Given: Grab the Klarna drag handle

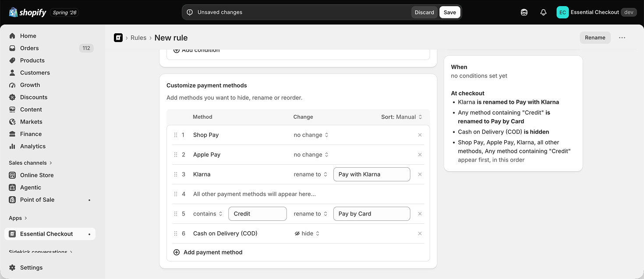Looking at the screenshot, I should [x=176, y=174].
